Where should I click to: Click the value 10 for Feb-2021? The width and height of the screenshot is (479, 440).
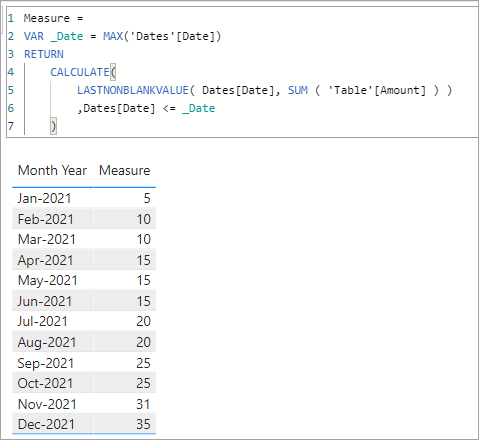[144, 219]
